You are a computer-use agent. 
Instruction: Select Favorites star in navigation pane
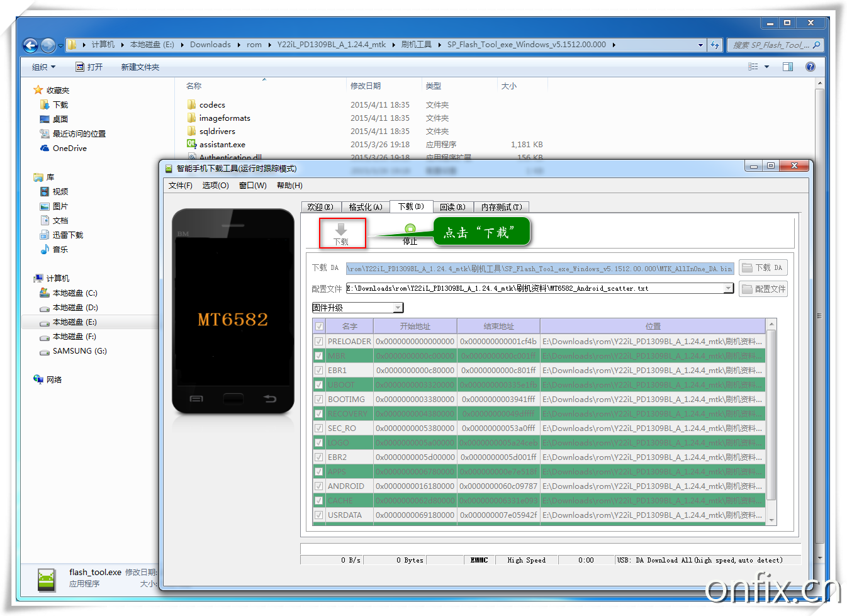click(x=38, y=90)
